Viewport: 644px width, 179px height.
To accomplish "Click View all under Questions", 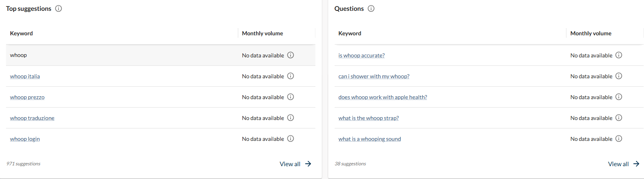I will click(x=618, y=164).
